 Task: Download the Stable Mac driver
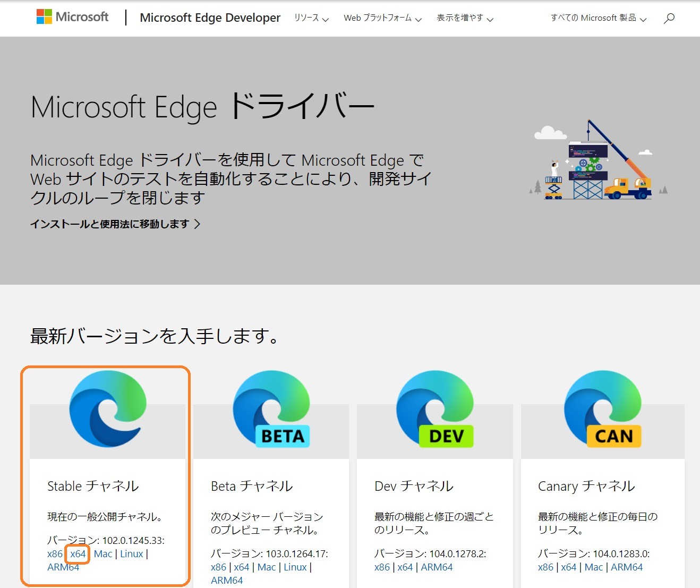104,554
